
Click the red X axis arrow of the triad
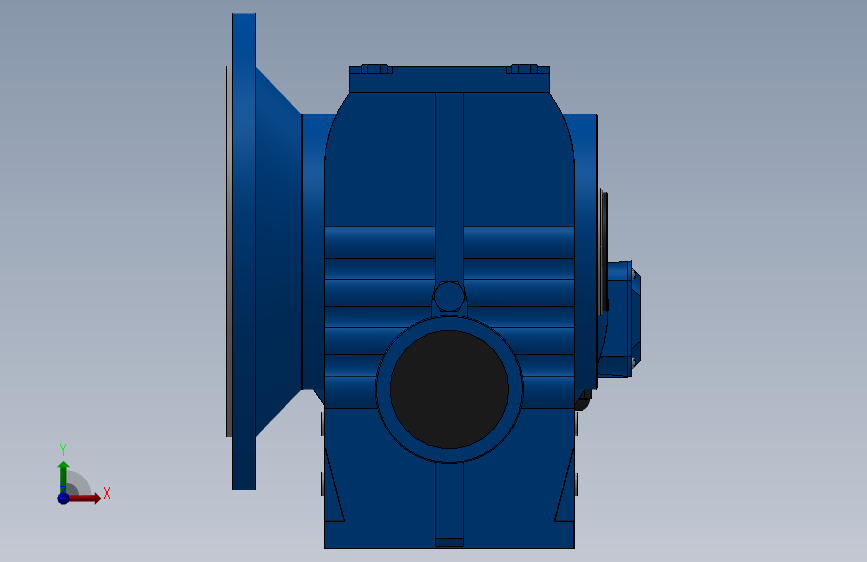pyautogui.click(x=83, y=498)
